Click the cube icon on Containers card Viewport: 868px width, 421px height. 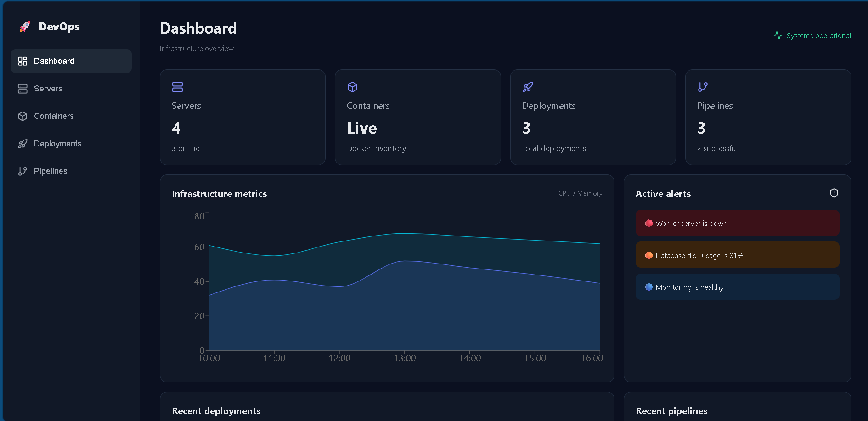pos(352,87)
